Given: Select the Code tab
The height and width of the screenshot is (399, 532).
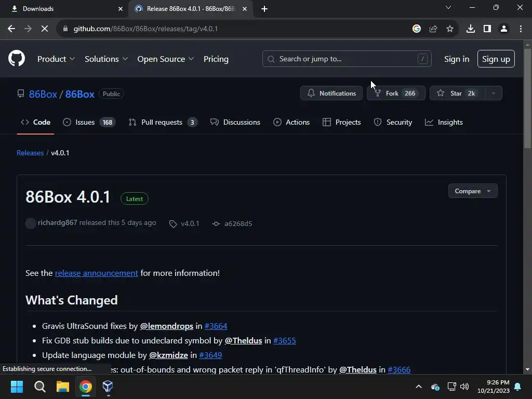Looking at the screenshot, I should coord(36,122).
